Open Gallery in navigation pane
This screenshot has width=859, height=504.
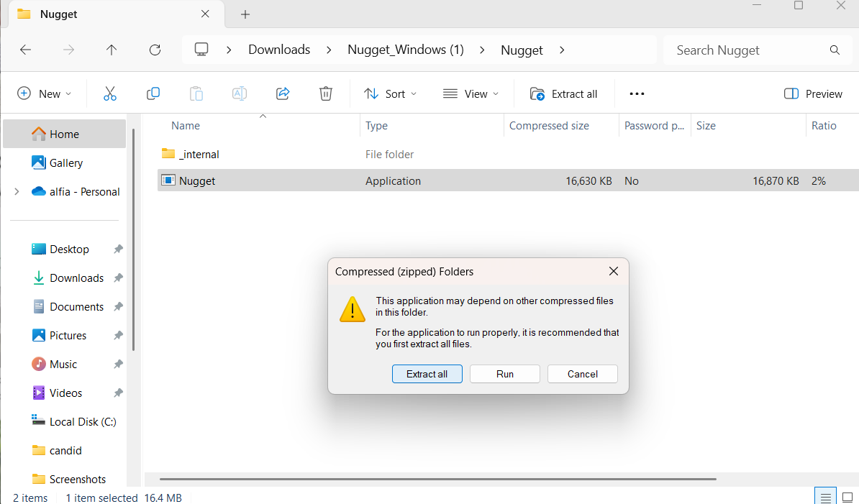[x=65, y=162]
